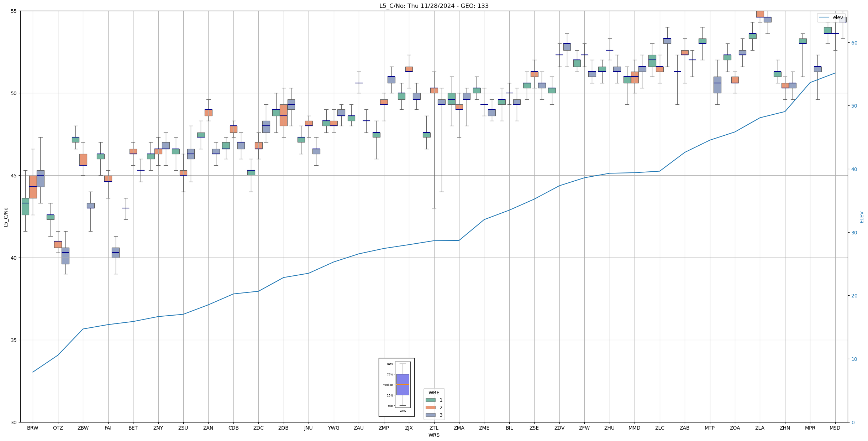Click the ZOB station tick label
This screenshot has height=441, width=868.
click(283, 428)
